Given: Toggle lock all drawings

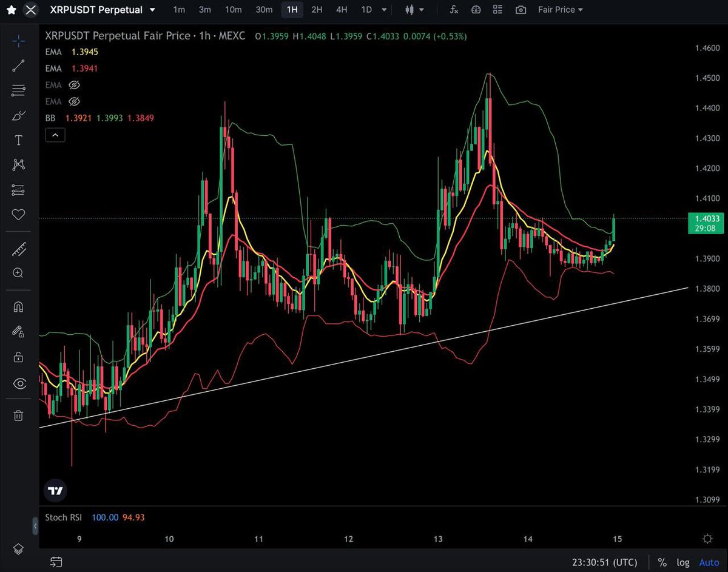Looking at the screenshot, I should 19,357.
